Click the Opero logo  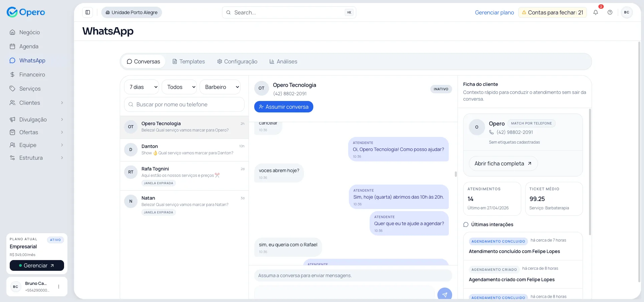point(26,12)
